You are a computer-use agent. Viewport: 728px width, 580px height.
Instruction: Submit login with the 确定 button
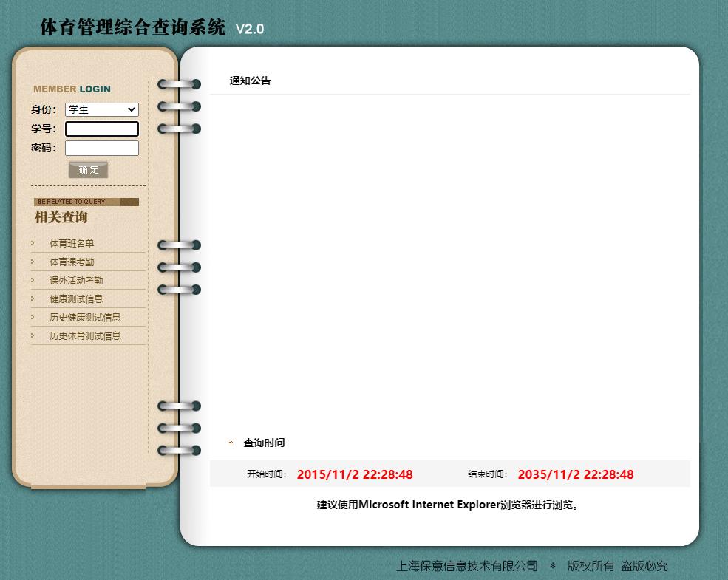click(88, 170)
